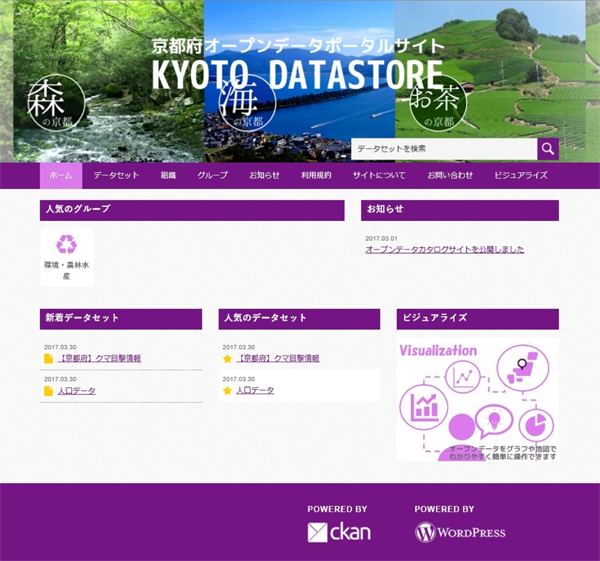
Task: Click the 新着データセット section heading
Action: coord(121,319)
